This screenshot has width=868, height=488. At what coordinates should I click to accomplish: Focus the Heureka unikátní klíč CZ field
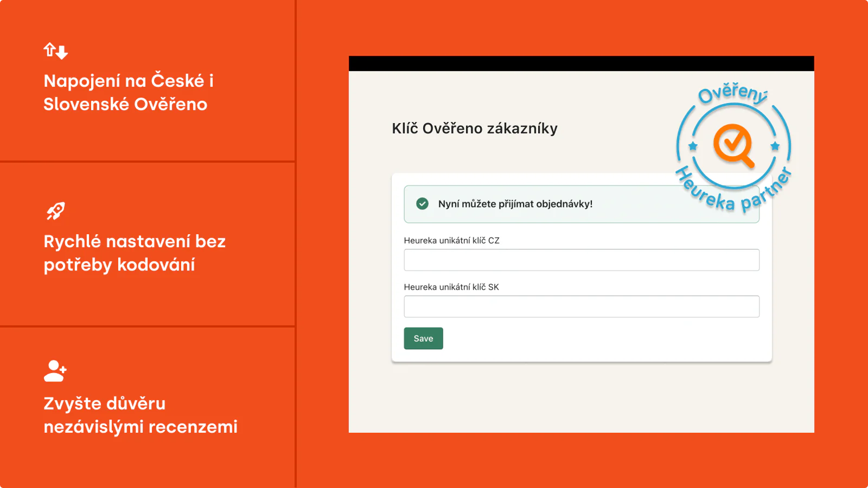pos(582,260)
